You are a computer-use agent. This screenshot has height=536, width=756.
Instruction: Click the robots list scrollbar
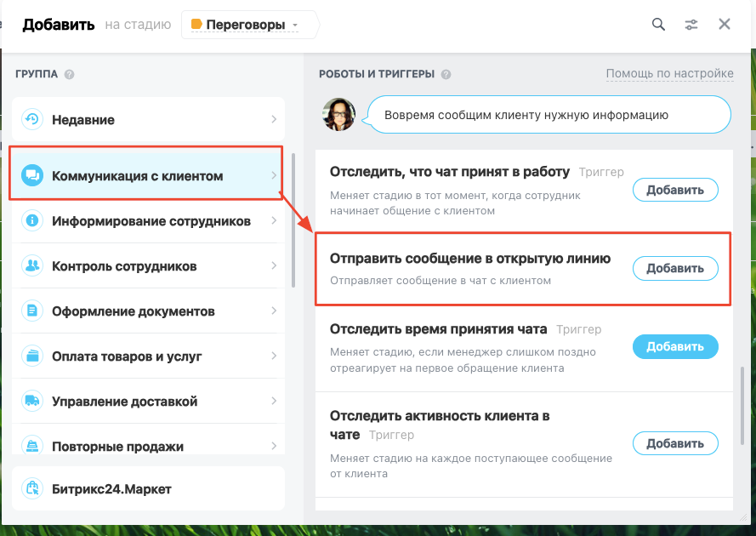click(x=742, y=405)
